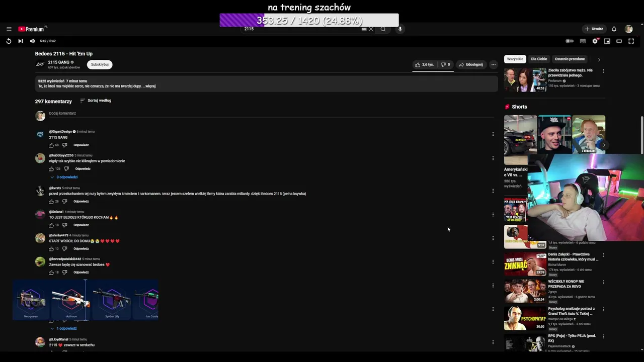
Task: Open the DENIS MUSI ZNIKNĄĆ video thumbnail
Action: (x=525, y=264)
